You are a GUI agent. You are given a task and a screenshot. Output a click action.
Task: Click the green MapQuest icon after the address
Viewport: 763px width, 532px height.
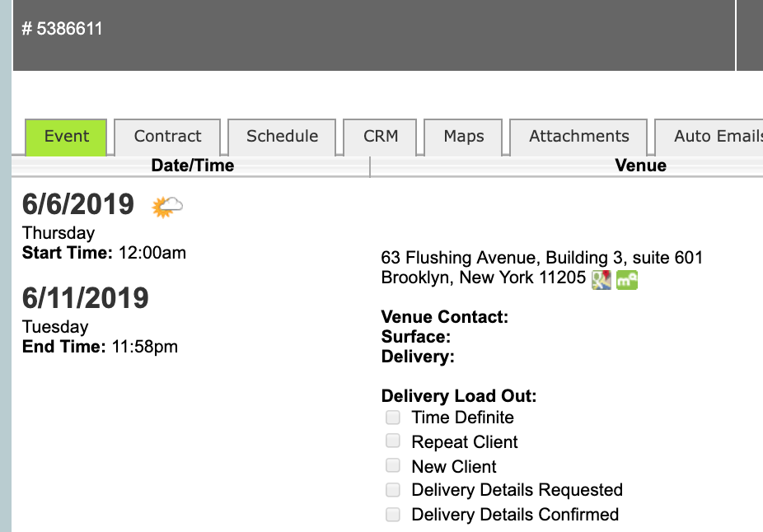[x=627, y=280]
